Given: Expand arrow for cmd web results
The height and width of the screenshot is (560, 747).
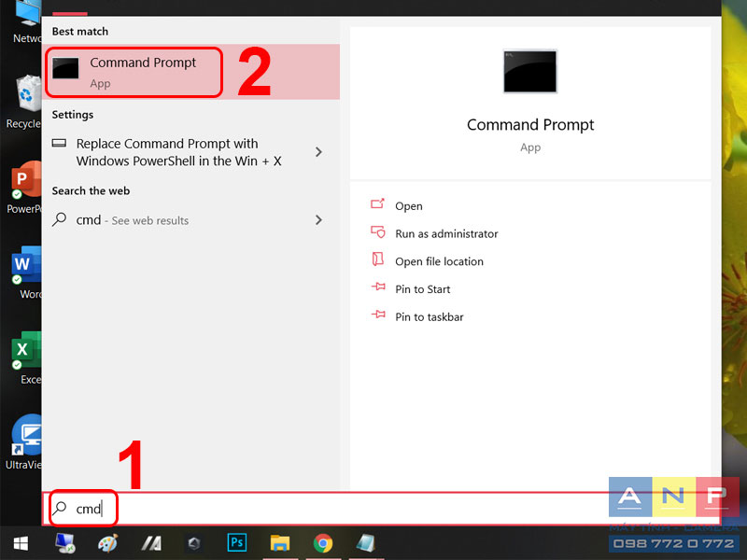Looking at the screenshot, I should coord(318,219).
